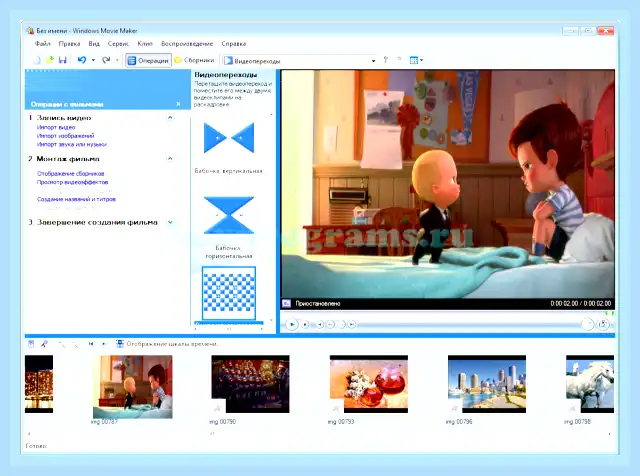Open the Справка menu
640x476 pixels.
[x=233, y=44]
